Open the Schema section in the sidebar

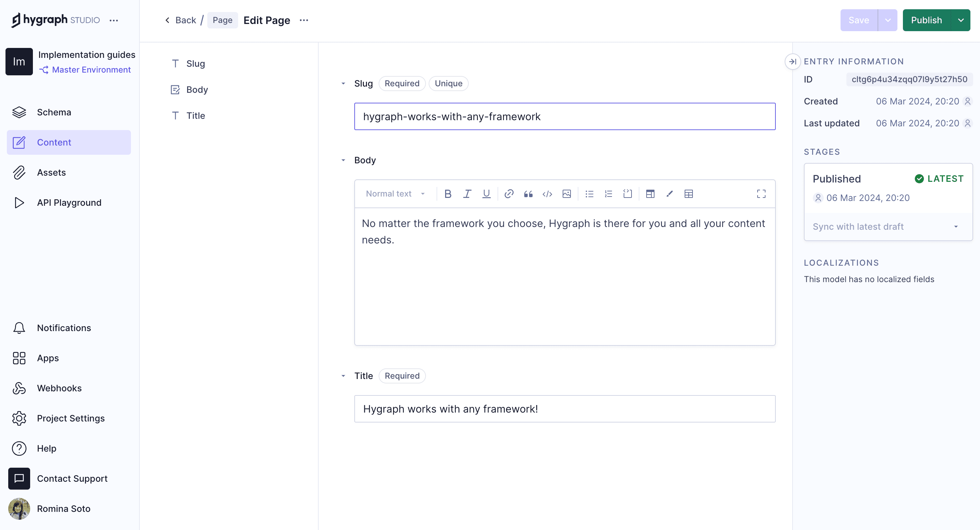tap(54, 112)
